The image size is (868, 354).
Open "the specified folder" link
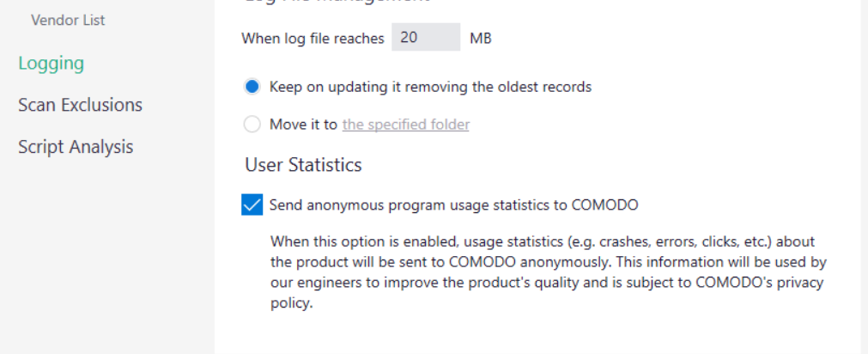click(405, 125)
